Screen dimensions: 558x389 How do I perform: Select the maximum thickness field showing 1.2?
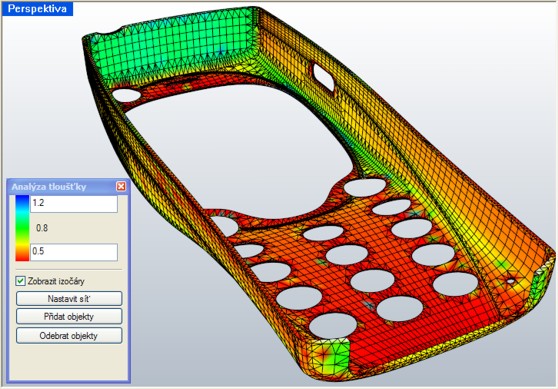[74, 204]
